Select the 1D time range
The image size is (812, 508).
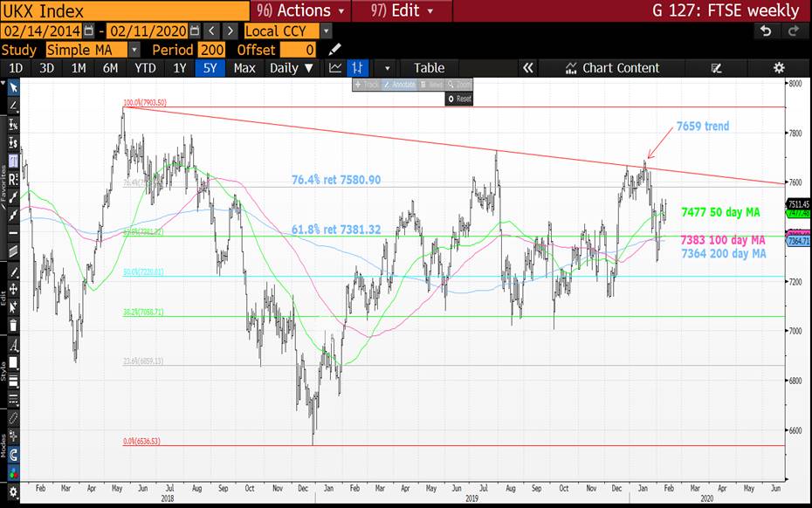pos(16,68)
